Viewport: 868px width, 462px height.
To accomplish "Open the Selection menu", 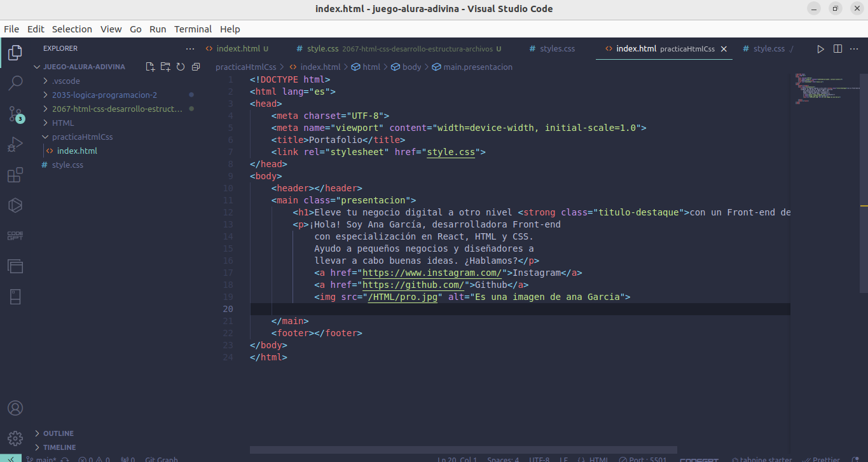I will tap(72, 29).
